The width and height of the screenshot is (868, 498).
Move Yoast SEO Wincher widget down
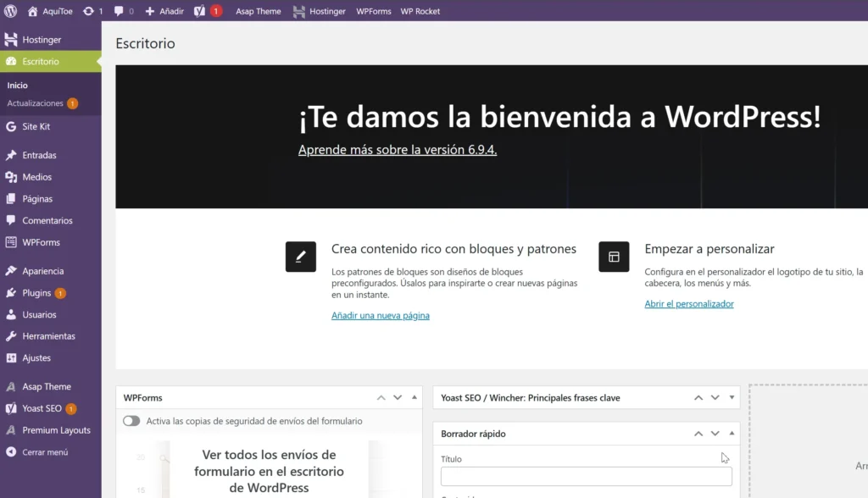(x=715, y=398)
